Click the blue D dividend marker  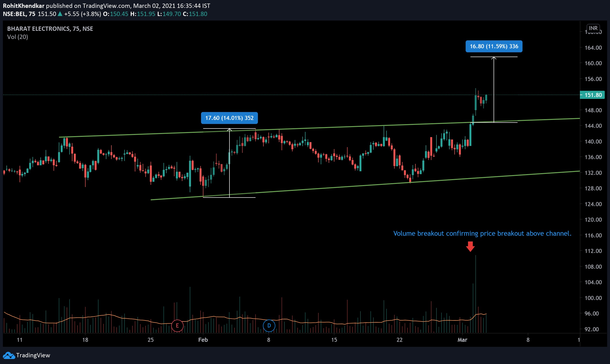coord(269,326)
